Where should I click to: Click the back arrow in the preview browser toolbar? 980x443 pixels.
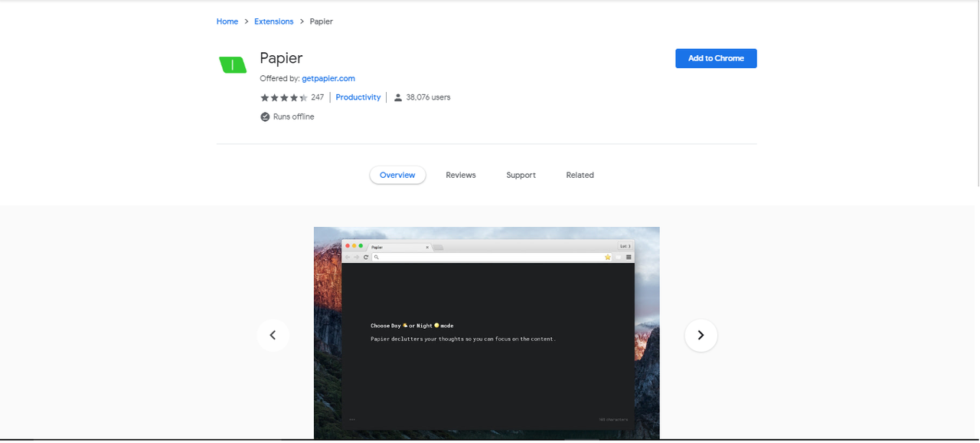tap(348, 257)
